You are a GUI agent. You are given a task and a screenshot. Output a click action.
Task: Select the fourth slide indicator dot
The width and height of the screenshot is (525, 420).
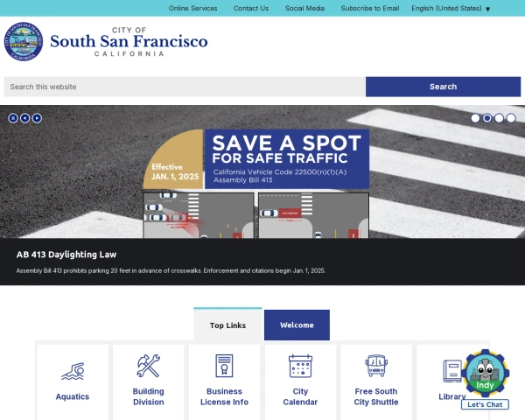511,118
